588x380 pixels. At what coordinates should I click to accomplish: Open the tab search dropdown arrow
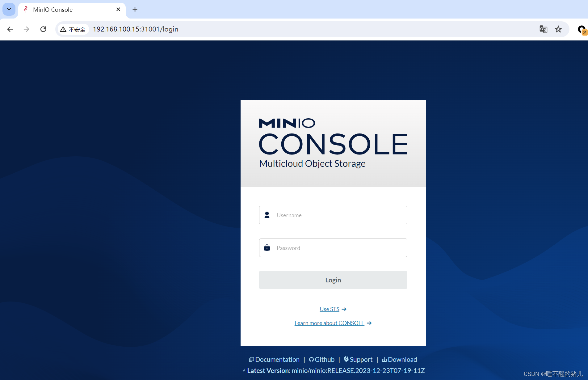pyautogui.click(x=9, y=9)
